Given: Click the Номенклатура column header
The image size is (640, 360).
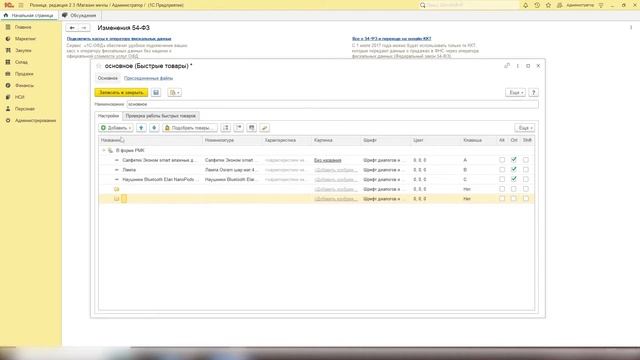Looking at the screenshot, I should click(x=232, y=140).
